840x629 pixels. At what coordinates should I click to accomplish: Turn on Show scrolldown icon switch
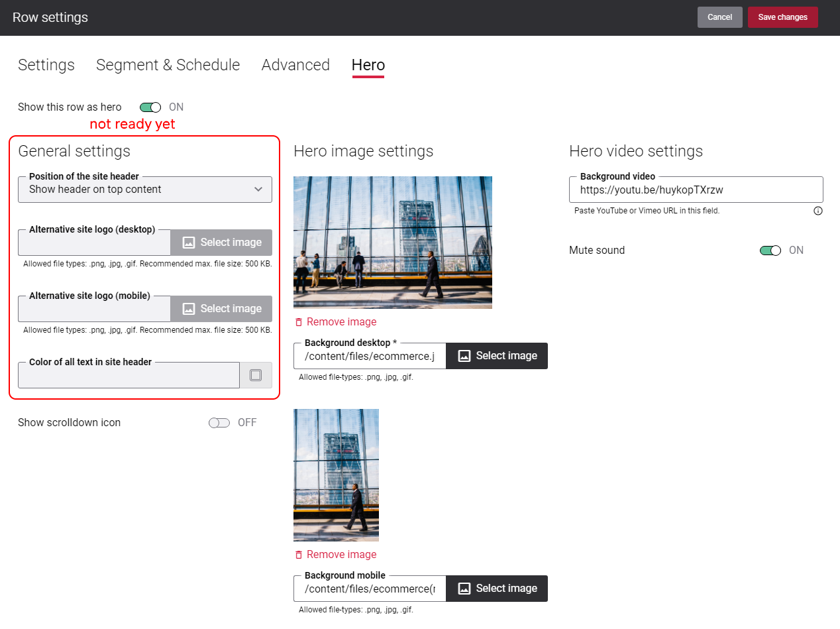(x=219, y=423)
